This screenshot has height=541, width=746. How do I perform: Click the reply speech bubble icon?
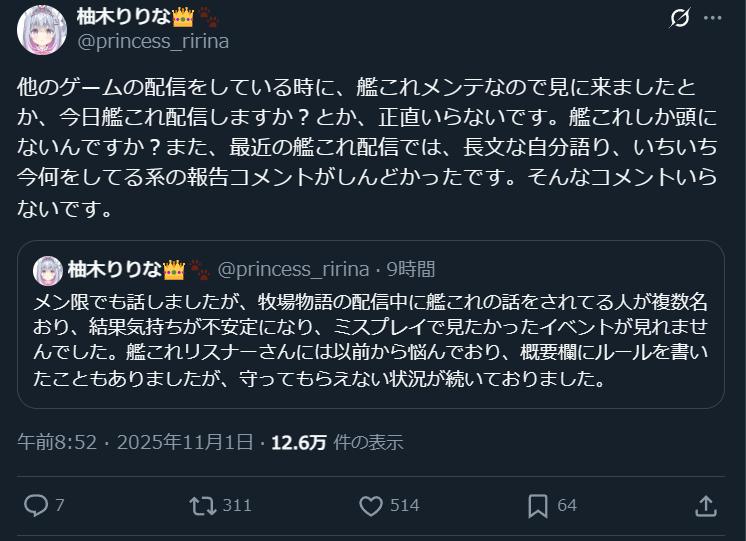(36, 505)
